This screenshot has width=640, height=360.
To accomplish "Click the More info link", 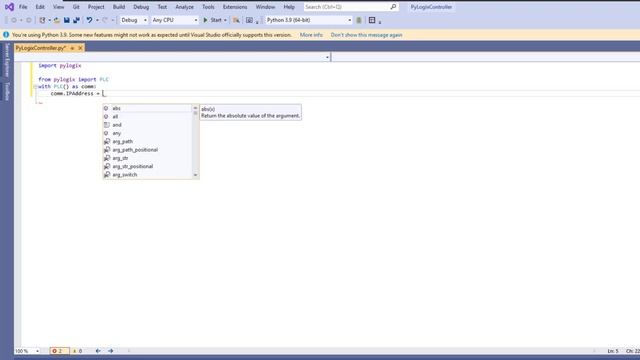I will click(x=311, y=35).
